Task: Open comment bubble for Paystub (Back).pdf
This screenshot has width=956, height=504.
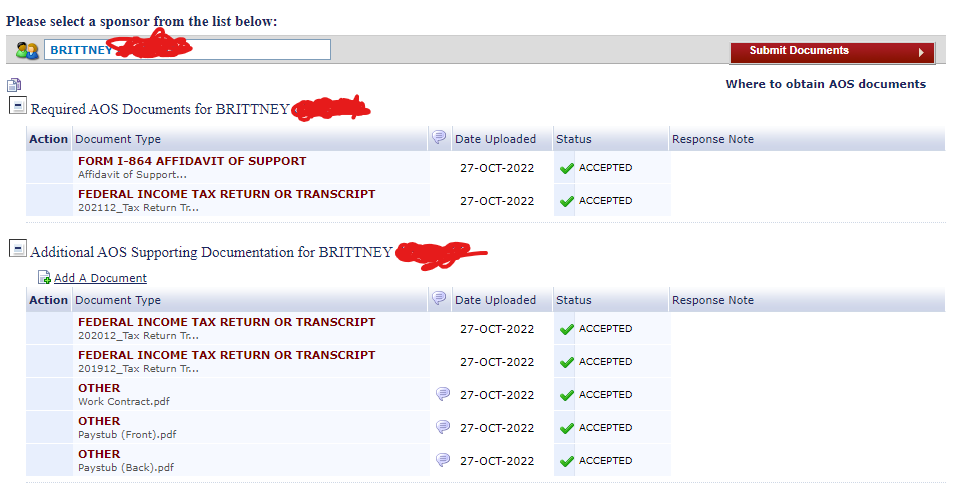Action: tap(443, 460)
